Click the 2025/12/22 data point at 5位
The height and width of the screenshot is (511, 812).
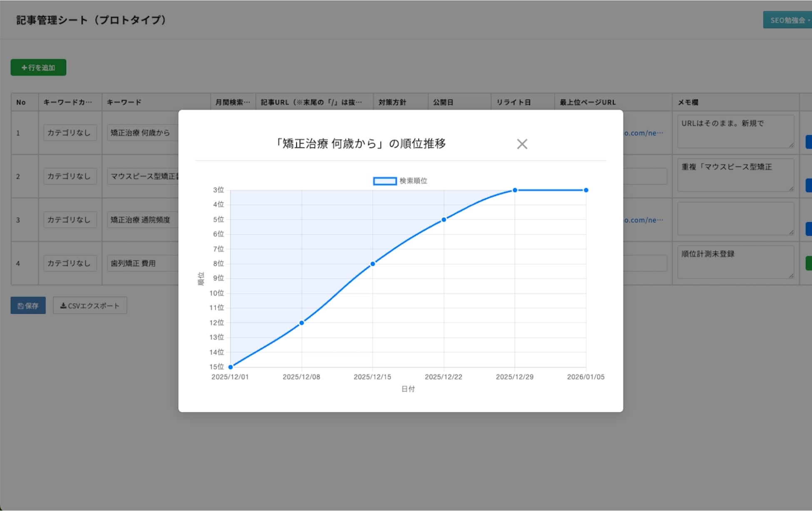coord(444,220)
